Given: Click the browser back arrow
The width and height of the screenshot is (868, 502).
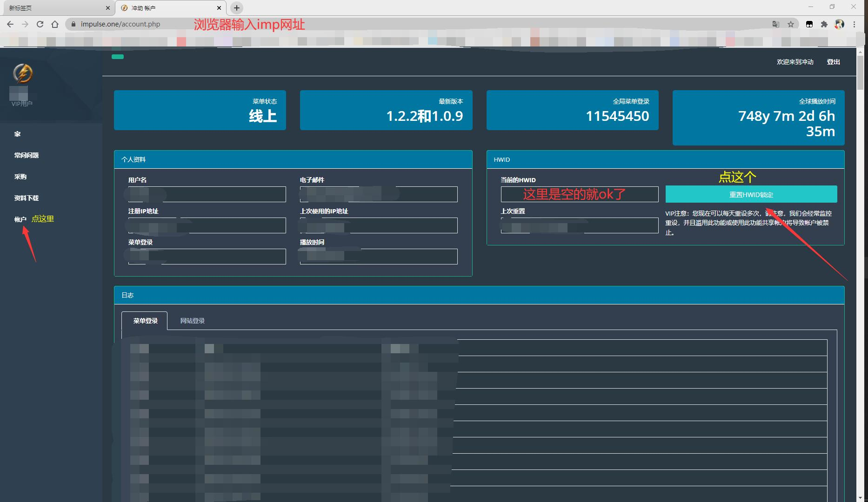Looking at the screenshot, I should pyautogui.click(x=10, y=24).
